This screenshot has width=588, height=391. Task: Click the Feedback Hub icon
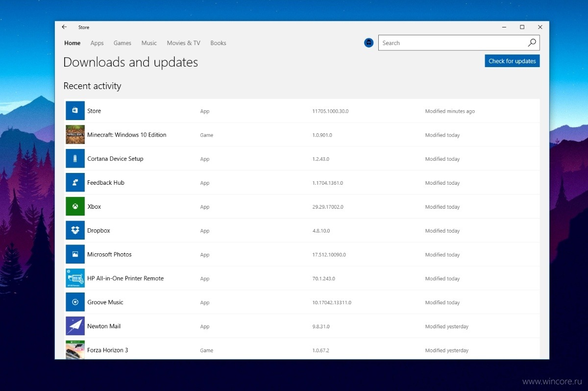[75, 183]
